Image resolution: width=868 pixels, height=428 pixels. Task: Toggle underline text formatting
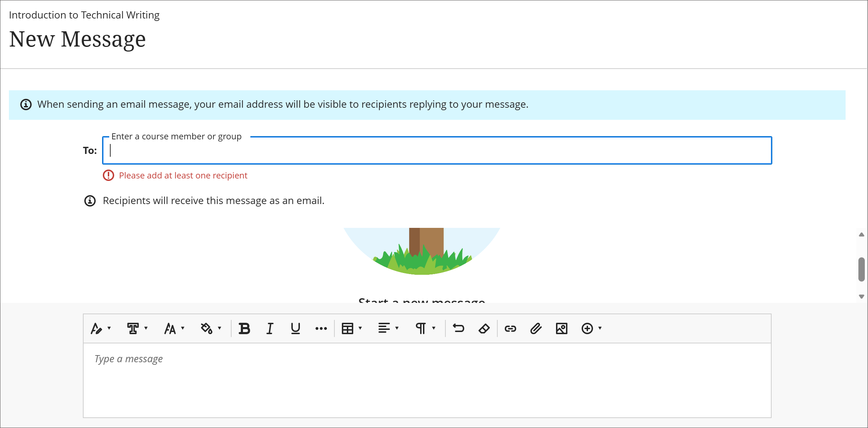pyautogui.click(x=296, y=328)
